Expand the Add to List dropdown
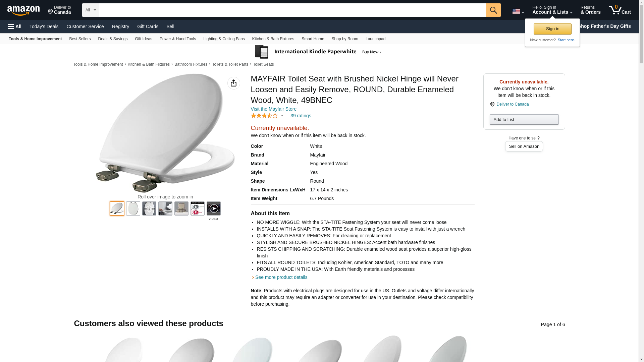Screen dimensions: 644x362 pyautogui.click(x=524, y=120)
